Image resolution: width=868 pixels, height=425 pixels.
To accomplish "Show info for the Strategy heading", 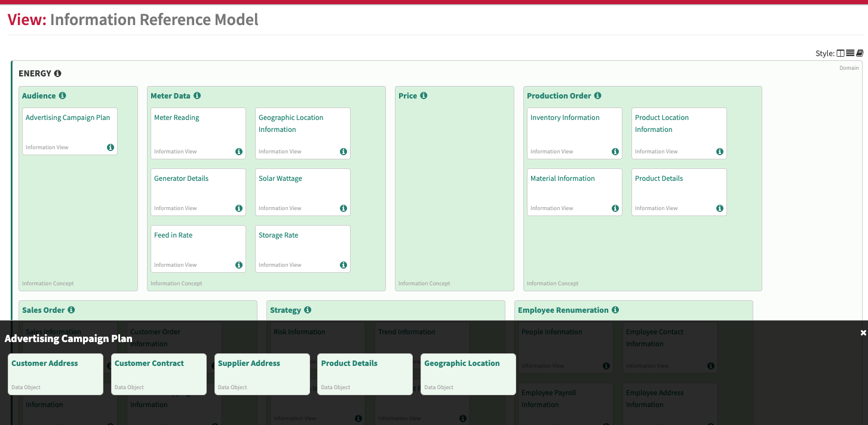I will click(308, 310).
